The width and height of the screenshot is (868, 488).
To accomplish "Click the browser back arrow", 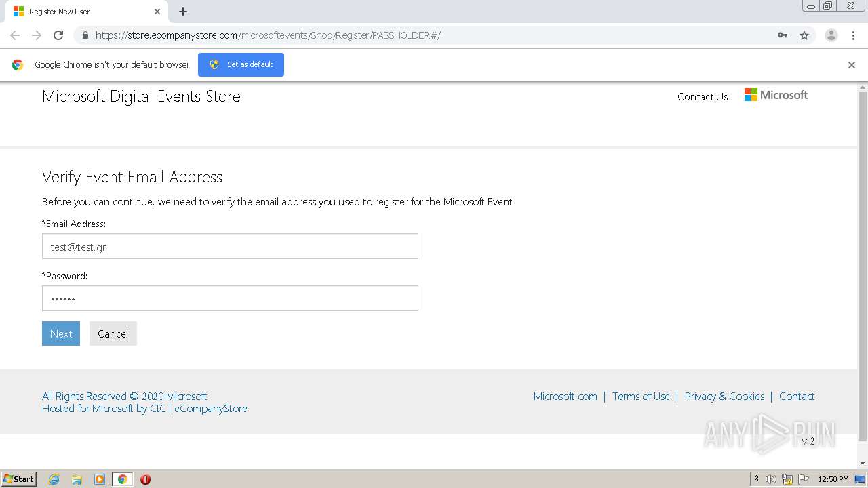I will (15, 35).
